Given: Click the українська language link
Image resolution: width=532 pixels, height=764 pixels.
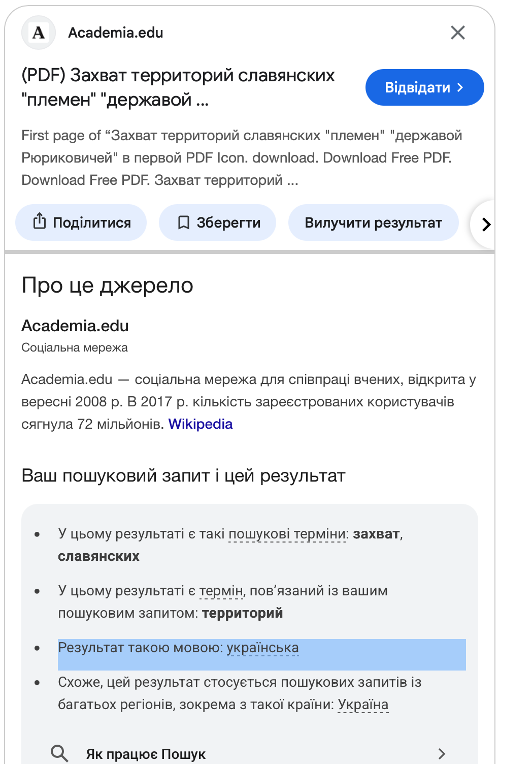Looking at the screenshot, I should [x=262, y=648].
